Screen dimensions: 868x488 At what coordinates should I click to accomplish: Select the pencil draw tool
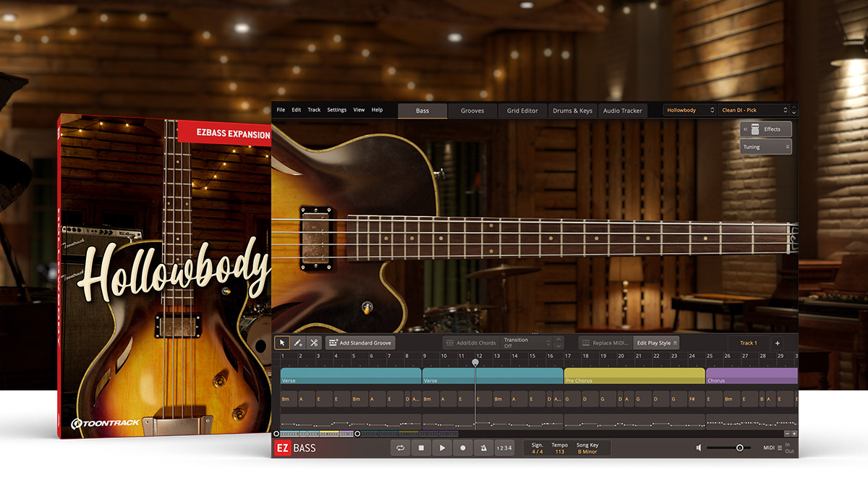coord(298,343)
